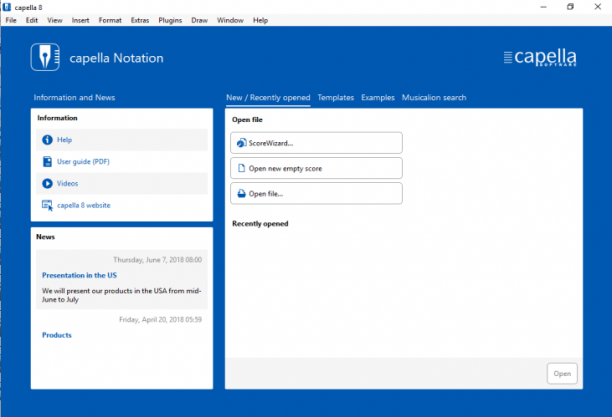
Task: Open Presentation in the US news item
Action: tap(79, 275)
